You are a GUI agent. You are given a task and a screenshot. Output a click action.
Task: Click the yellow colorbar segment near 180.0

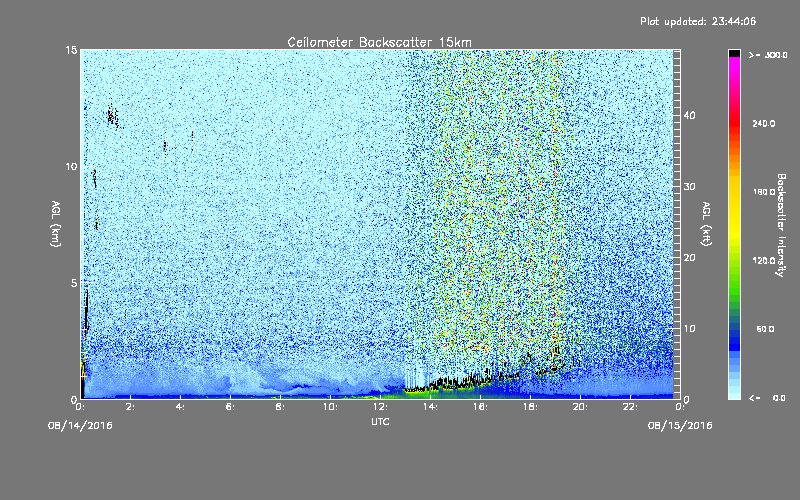pos(734,192)
